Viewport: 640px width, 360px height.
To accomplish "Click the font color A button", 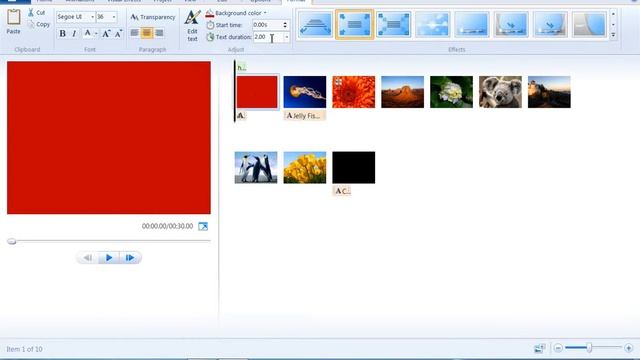I will click(x=87, y=33).
